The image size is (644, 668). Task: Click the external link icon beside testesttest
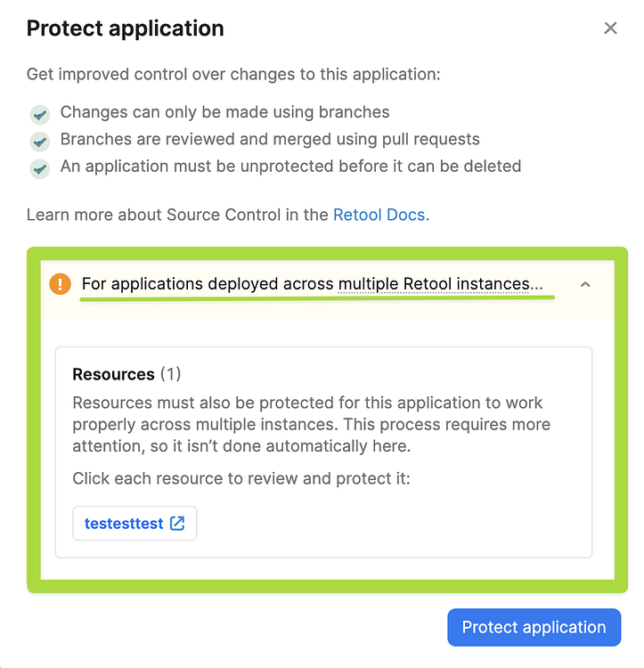177,524
